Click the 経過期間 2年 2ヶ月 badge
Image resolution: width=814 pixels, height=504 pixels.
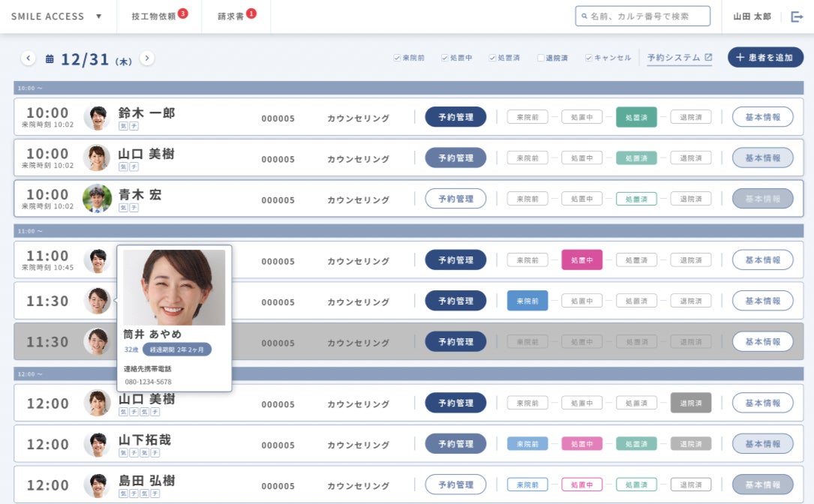pyautogui.click(x=177, y=349)
